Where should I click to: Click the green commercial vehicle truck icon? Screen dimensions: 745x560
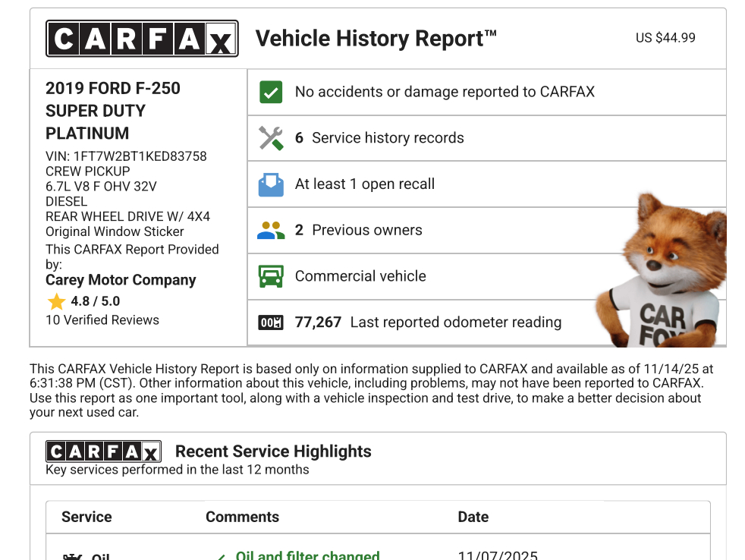pos(271,276)
